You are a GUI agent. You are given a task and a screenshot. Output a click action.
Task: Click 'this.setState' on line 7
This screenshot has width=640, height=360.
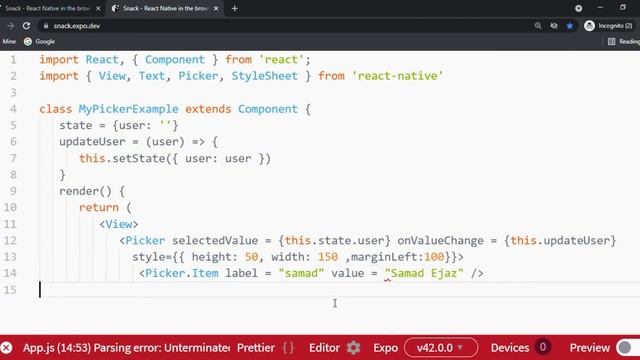[x=122, y=158]
